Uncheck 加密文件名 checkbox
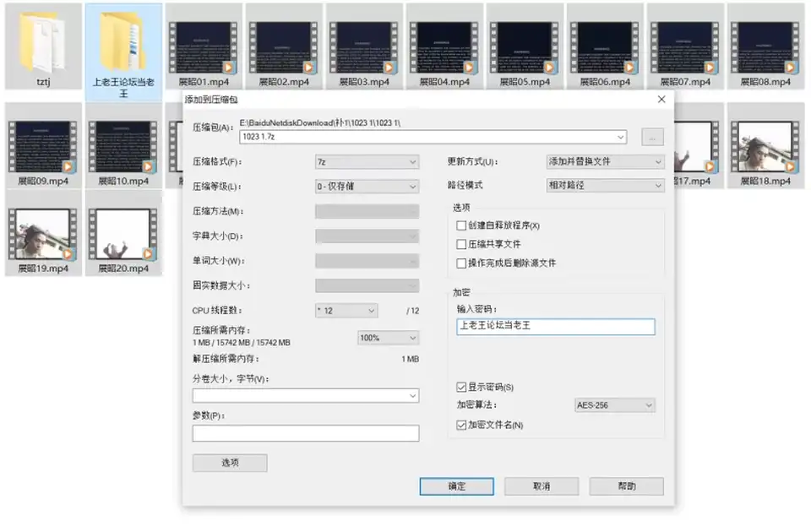The height and width of the screenshot is (532, 811). click(x=461, y=425)
